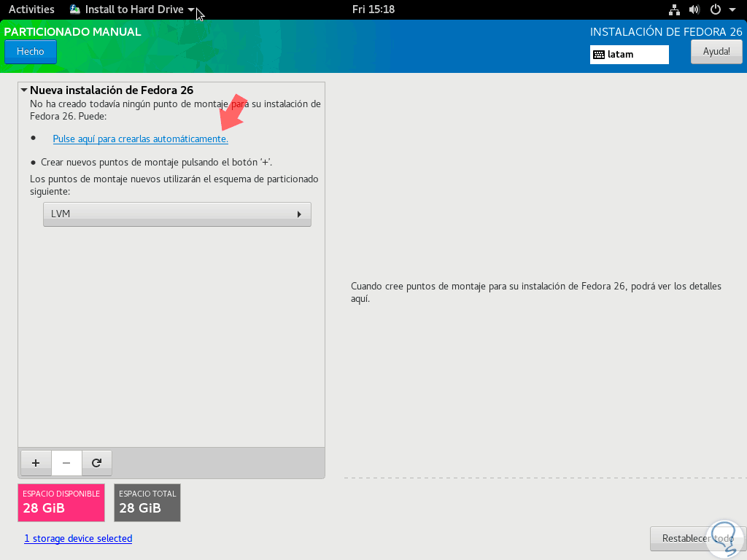Click the keyboard icon beside latam

point(599,55)
